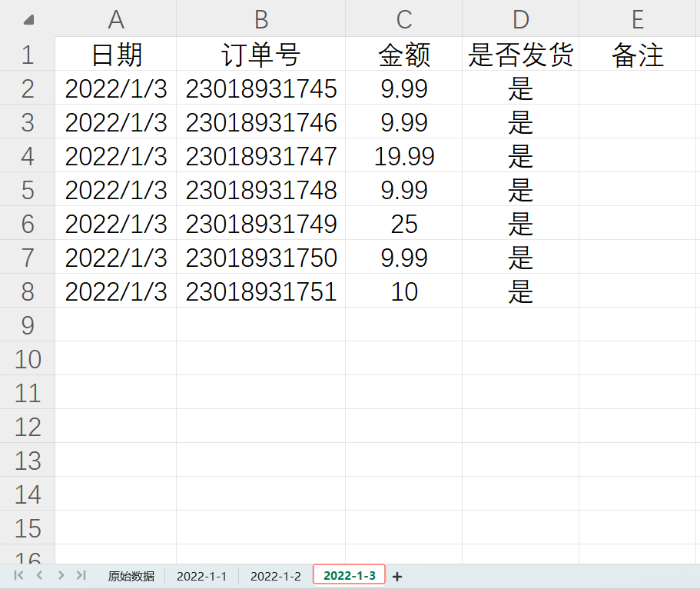The image size is (700, 589).
Task: Select order number 23018931748 cell
Action: pos(261,189)
